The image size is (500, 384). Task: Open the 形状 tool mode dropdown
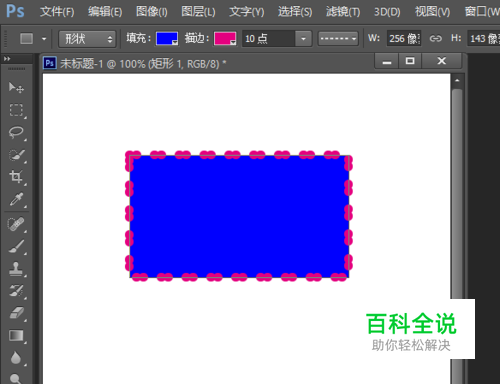pos(87,39)
